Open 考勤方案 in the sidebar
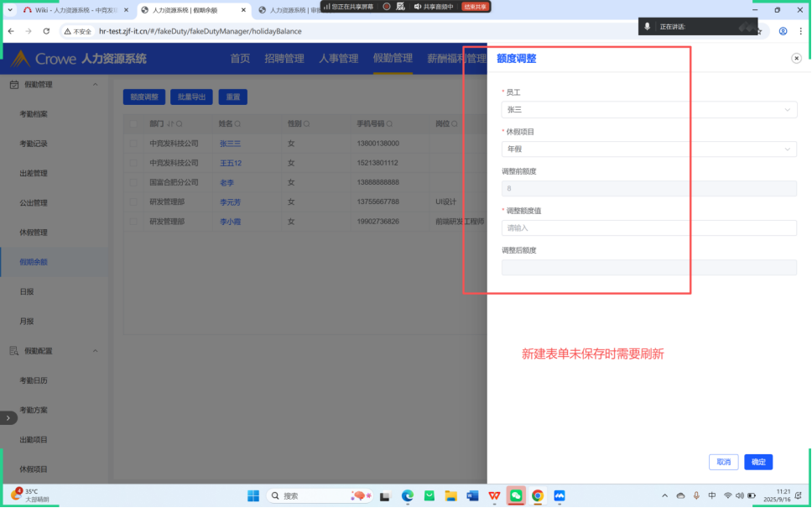The height and width of the screenshot is (508, 812). click(34, 410)
